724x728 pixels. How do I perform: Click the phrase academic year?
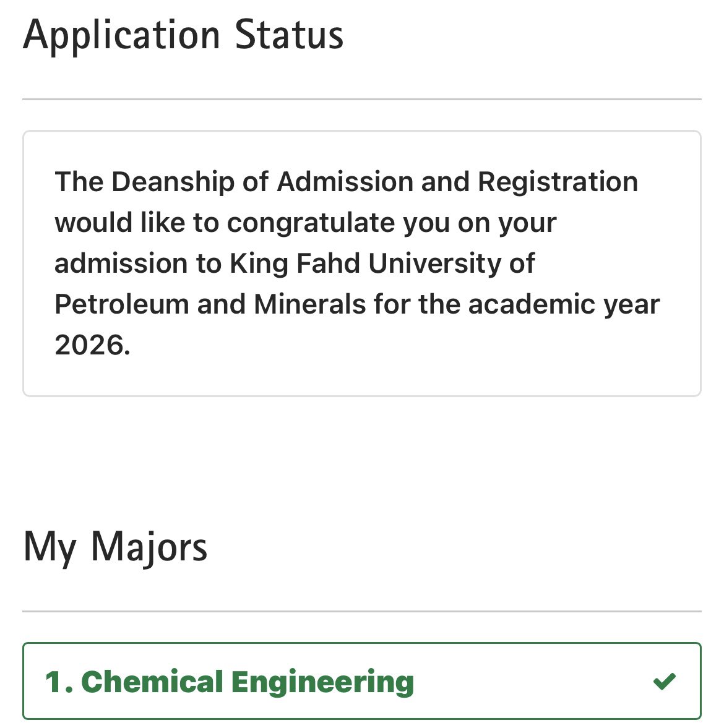564,305
